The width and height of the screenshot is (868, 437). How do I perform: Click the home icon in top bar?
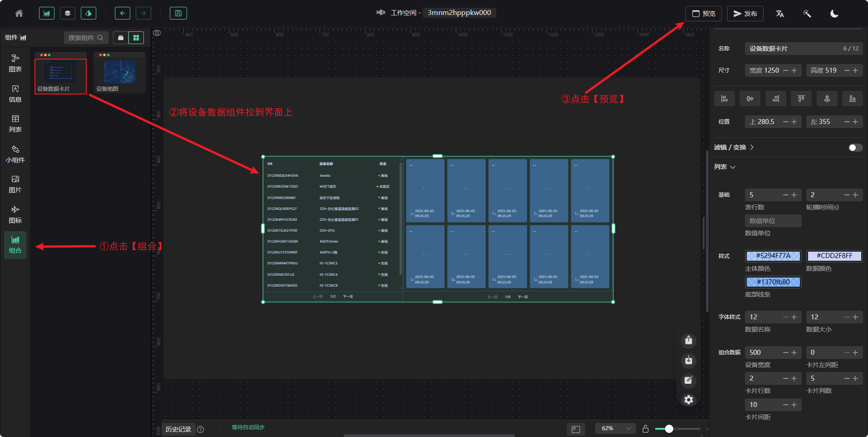[19, 14]
